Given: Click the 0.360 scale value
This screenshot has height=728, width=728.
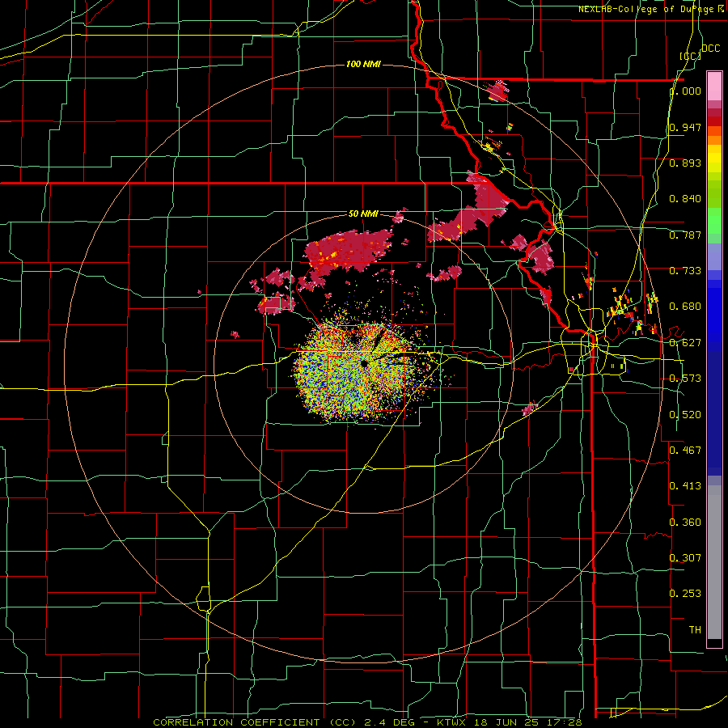Looking at the screenshot, I should (685, 523).
